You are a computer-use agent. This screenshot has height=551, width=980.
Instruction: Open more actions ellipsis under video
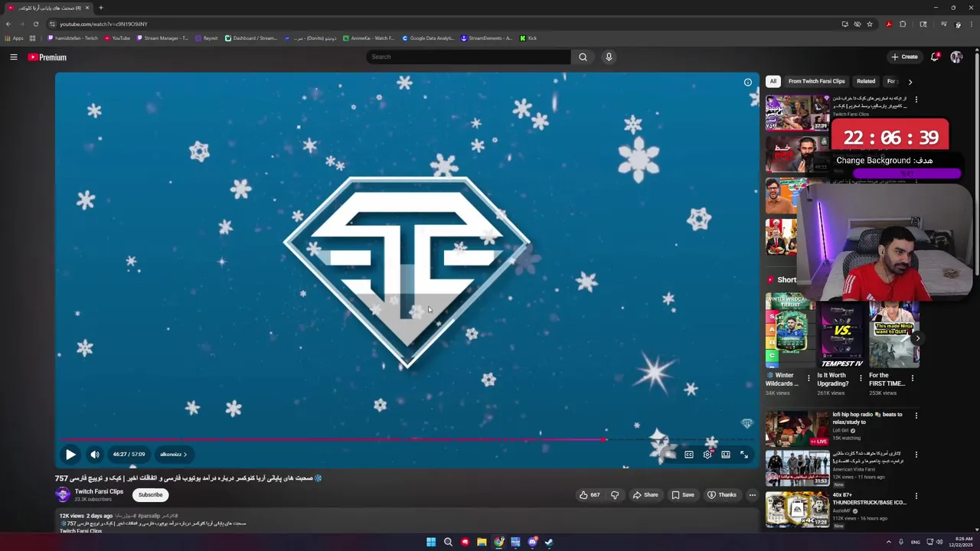click(x=753, y=495)
